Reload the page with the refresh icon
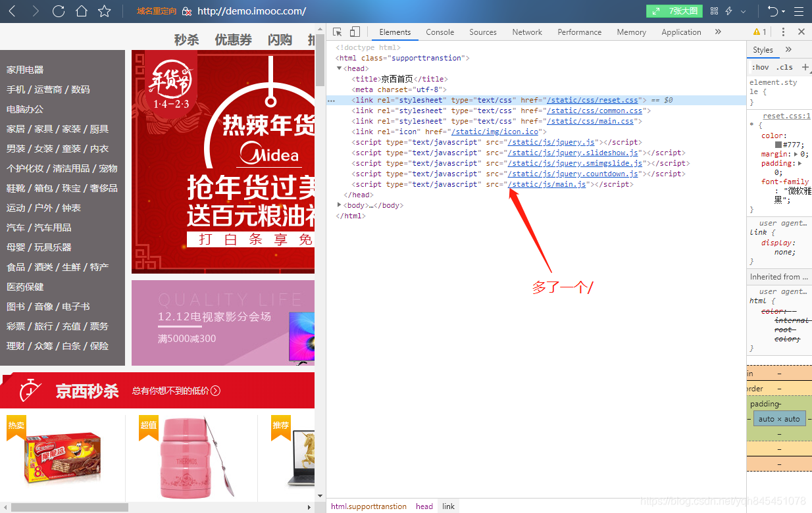 (x=59, y=11)
